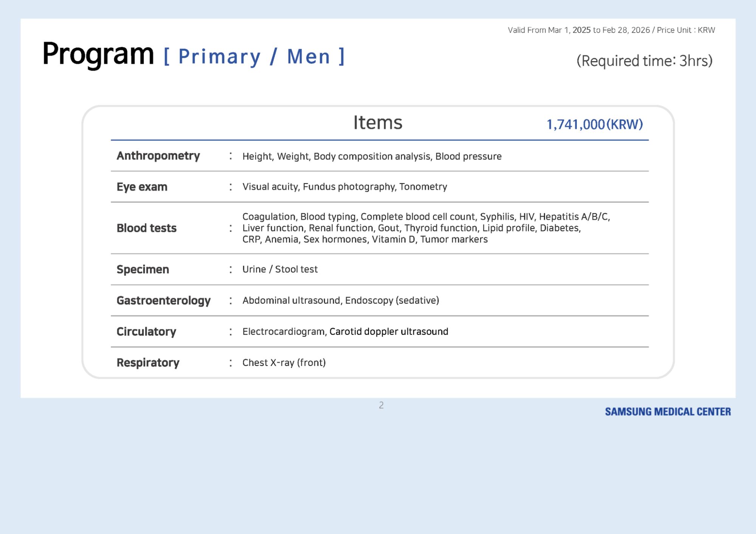Click the 1,741,000(KRW) price text
This screenshot has height=534, width=756.
[x=595, y=124]
